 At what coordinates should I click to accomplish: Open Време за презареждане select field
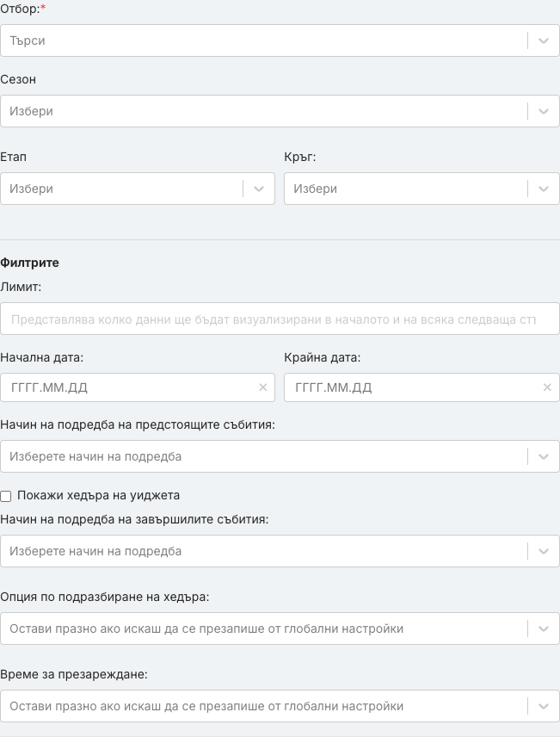tap(280, 706)
